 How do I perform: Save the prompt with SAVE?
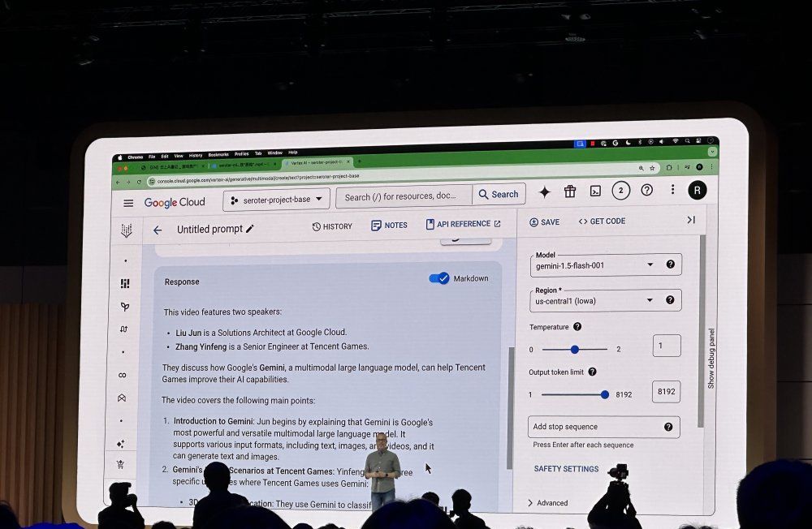coord(544,222)
